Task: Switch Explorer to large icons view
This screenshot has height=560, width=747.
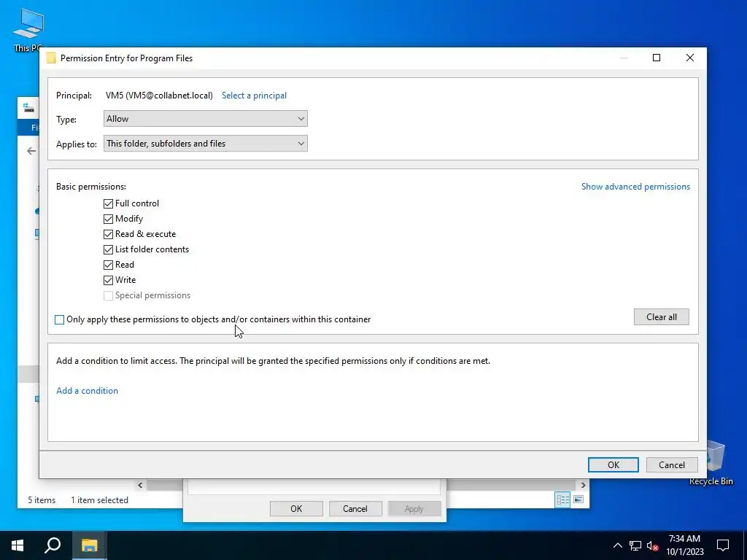Action: point(578,499)
